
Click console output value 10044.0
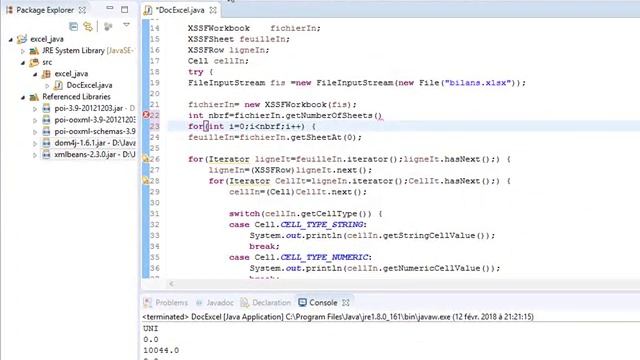(161, 350)
